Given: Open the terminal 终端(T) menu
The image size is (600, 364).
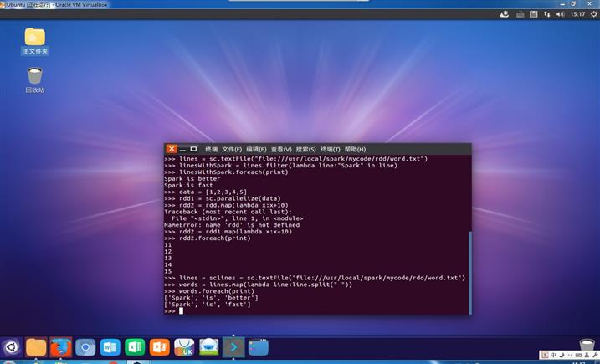Looking at the screenshot, I should 331,149.
